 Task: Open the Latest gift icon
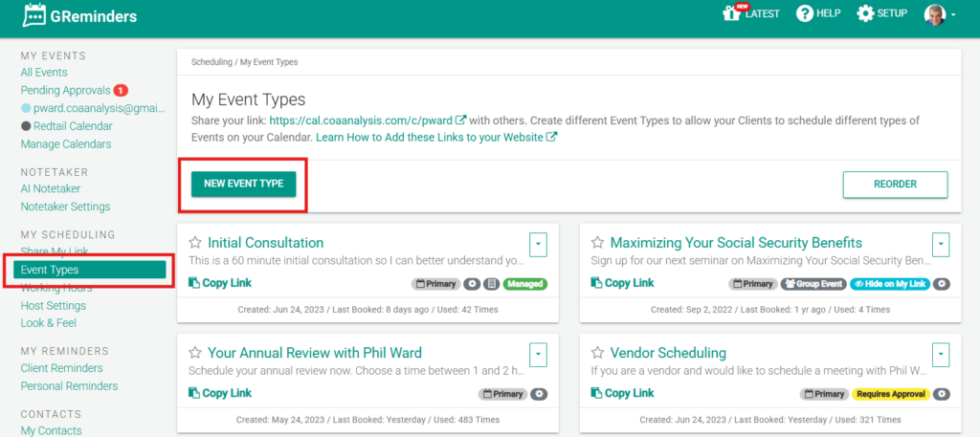tap(732, 14)
